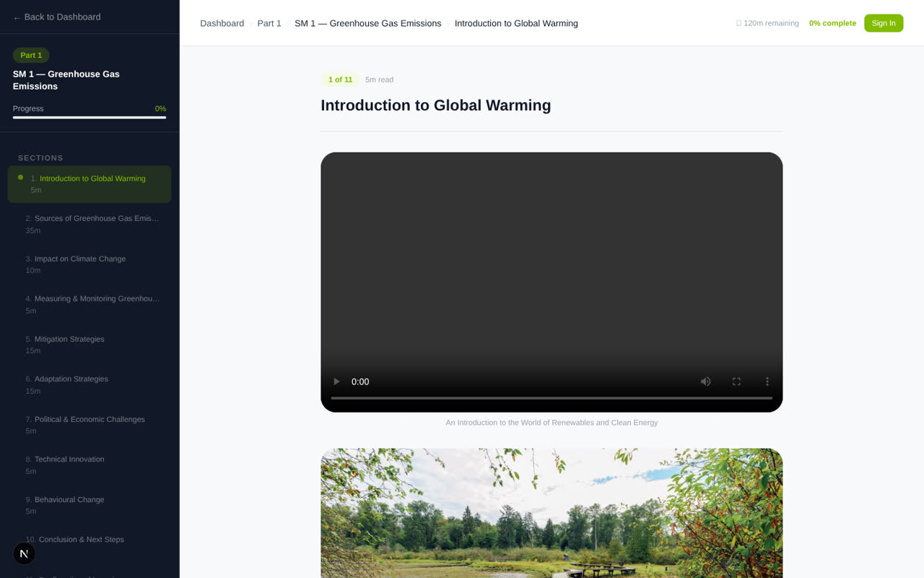
Task: Open section 9 Behavioural Change
Action: (x=90, y=505)
